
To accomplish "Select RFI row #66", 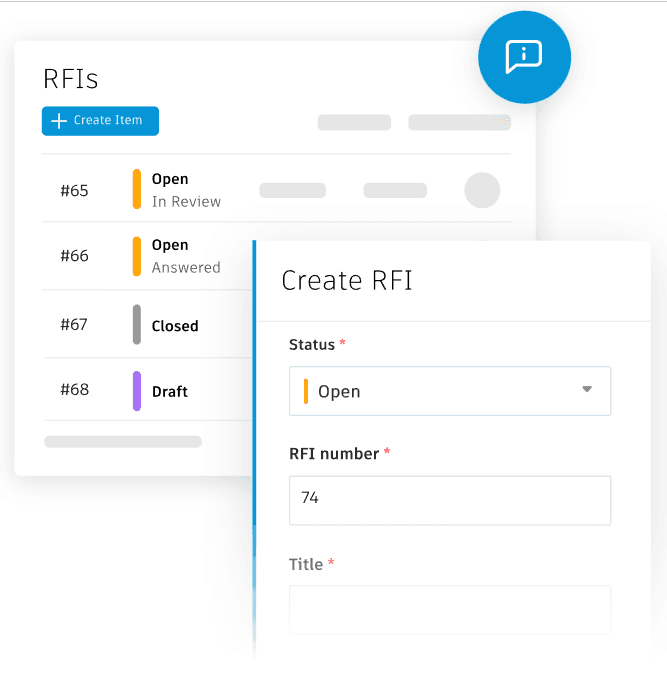I will coord(147,256).
